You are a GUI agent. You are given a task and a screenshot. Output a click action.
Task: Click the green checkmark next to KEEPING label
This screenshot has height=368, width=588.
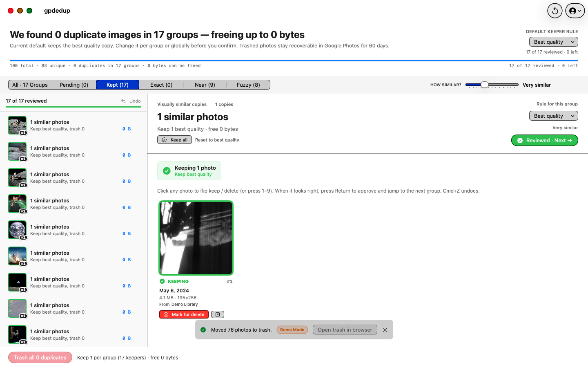pos(162,281)
